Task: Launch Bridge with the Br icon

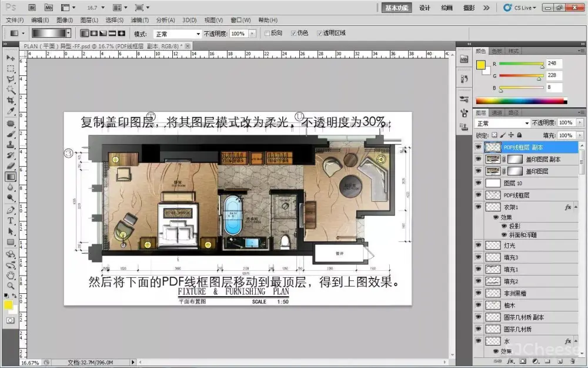Action: point(32,8)
